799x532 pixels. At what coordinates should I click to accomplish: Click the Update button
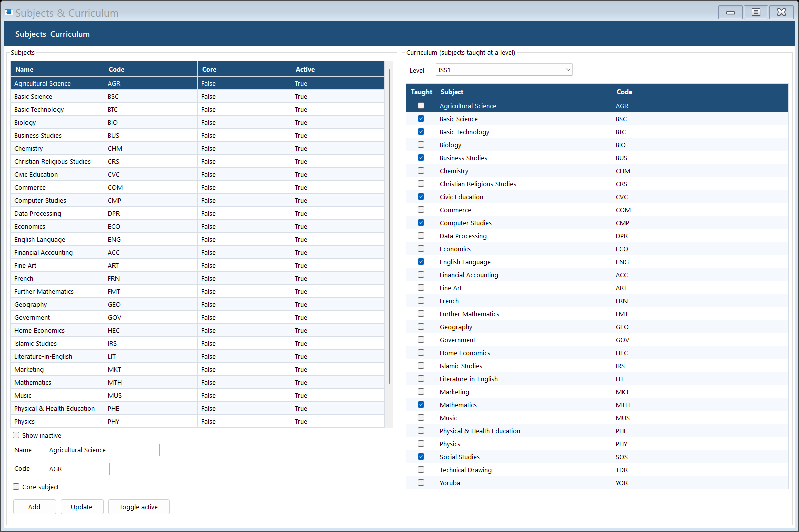[x=82, y=507]
